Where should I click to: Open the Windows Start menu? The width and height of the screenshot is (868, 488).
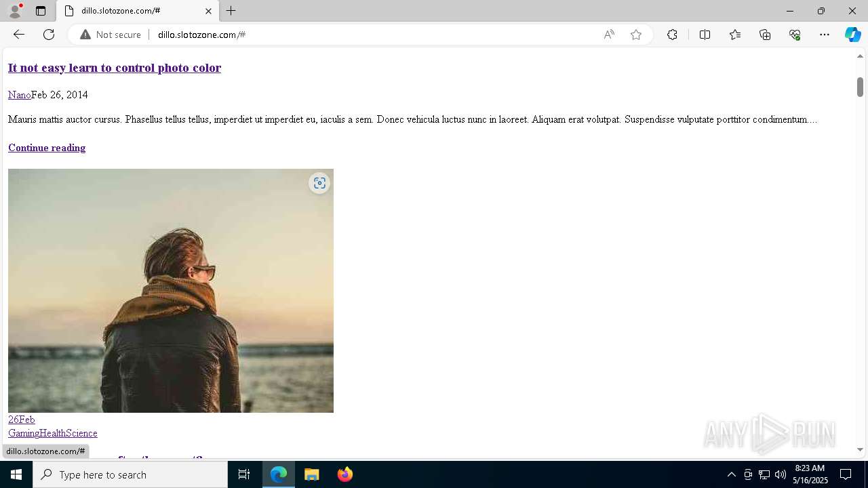(x=16, y=474)
